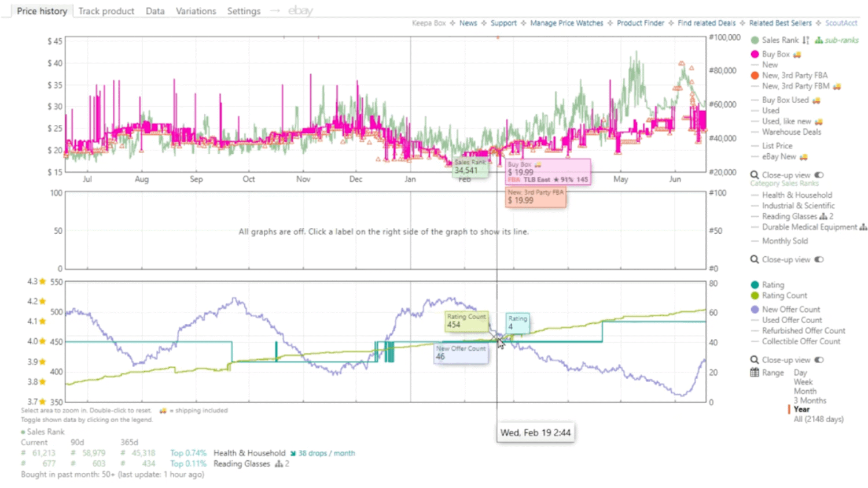Image resolution: width=868 pixels, height=488 pixels.
Task: Open the Product Finder link
Action: 640,23
